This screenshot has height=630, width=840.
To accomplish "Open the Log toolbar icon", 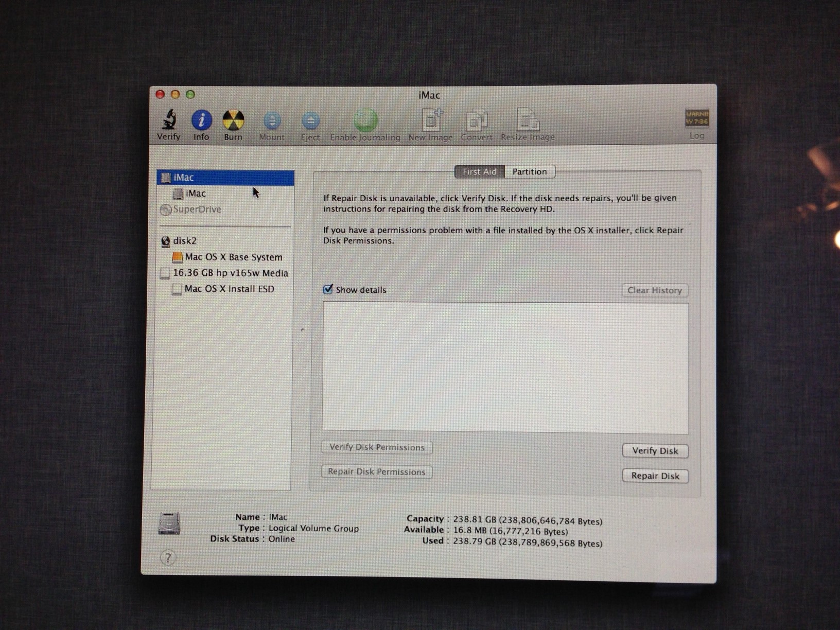I will pos(697,118).
